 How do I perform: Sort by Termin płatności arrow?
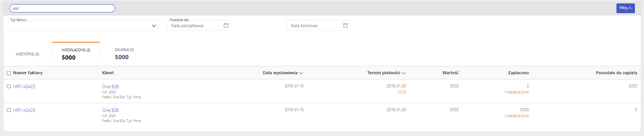click(404, 73)
